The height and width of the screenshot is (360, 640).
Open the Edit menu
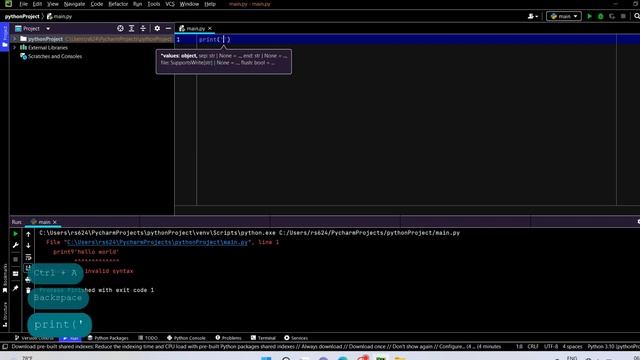click(x=37, y=4)
